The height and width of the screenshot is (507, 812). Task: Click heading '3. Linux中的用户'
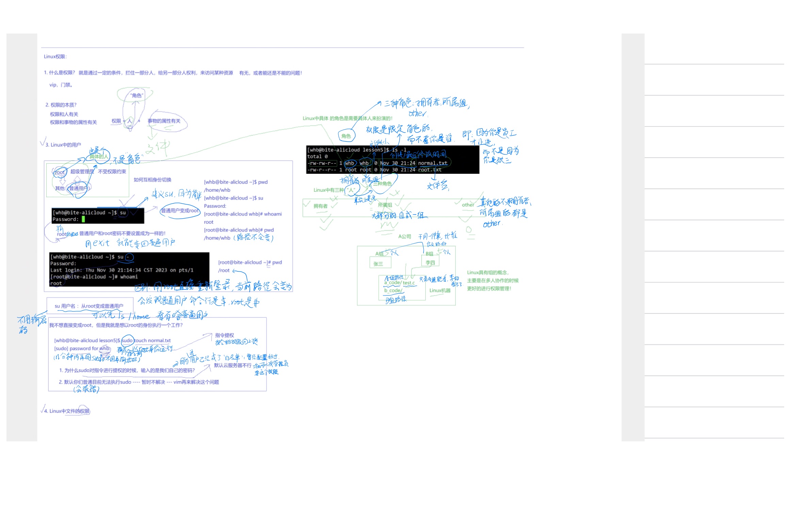coord(63,145)
